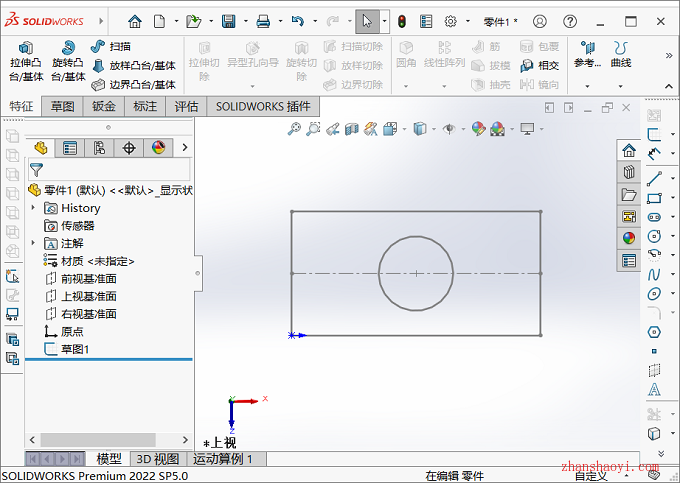Open Curves (曲线) tool

621,55
